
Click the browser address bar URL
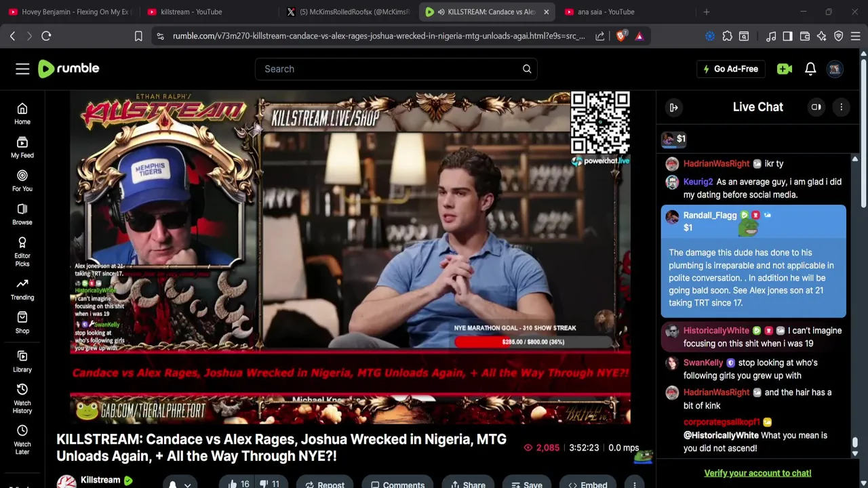(378, 36)
